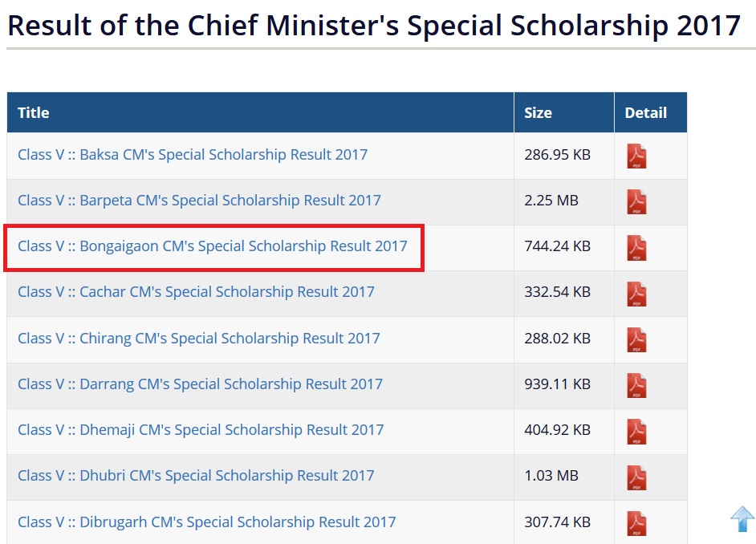This screenshot has height=544, width=756.
Task: Click the scroll-to-top arrow icon
Action: [x=742, y=519]
